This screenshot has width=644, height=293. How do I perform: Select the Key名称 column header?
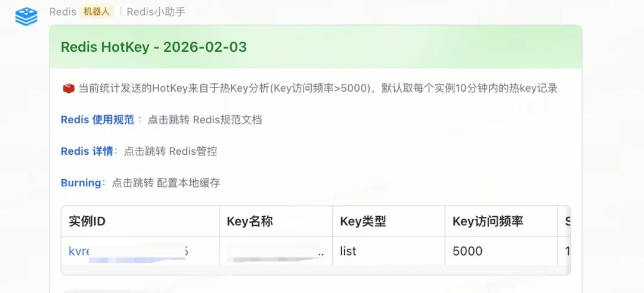250,222
